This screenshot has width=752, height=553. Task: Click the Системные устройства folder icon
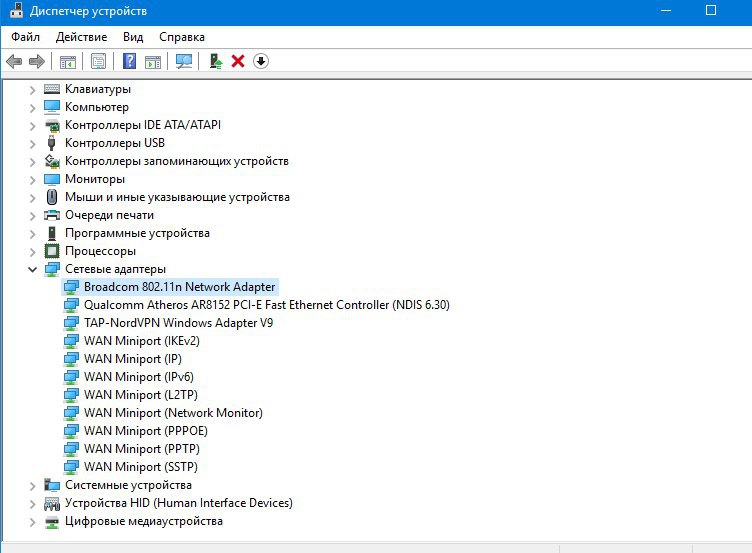(52, 485)
